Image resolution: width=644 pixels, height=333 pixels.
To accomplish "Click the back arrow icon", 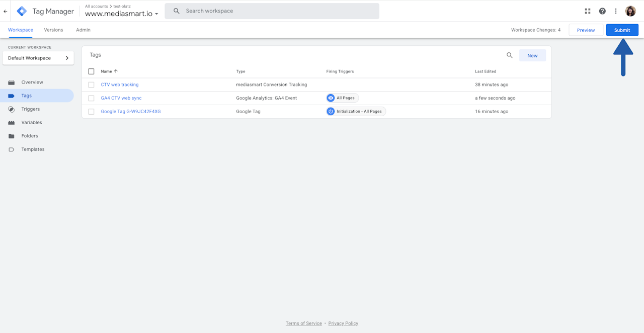I will click(x=6, y=11).
